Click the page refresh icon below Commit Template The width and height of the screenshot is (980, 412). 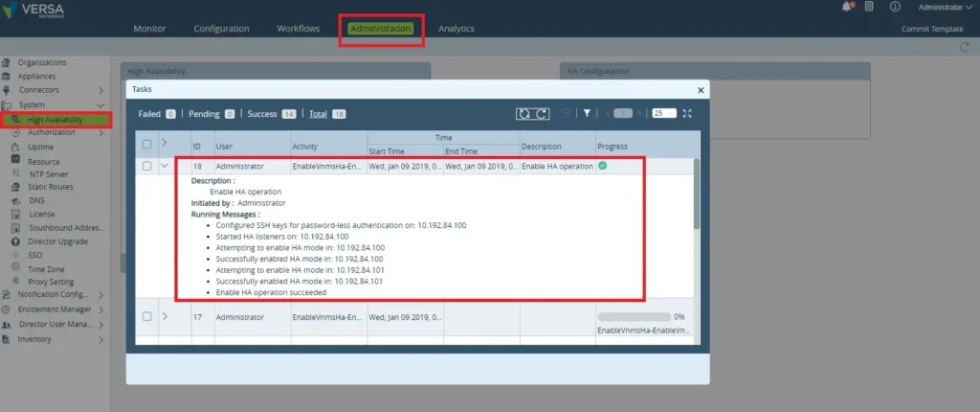point(965,47)
